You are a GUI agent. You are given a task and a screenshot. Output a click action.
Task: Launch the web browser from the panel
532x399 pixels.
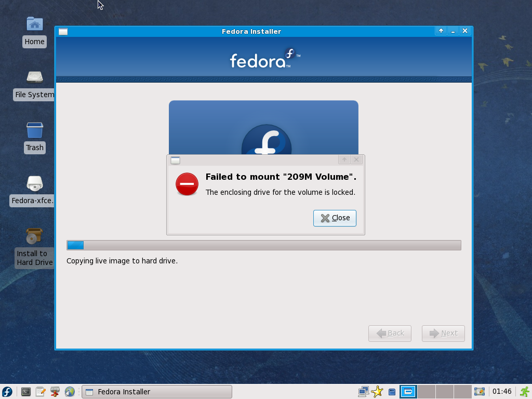pyautogui.click(x=70, y=392)
